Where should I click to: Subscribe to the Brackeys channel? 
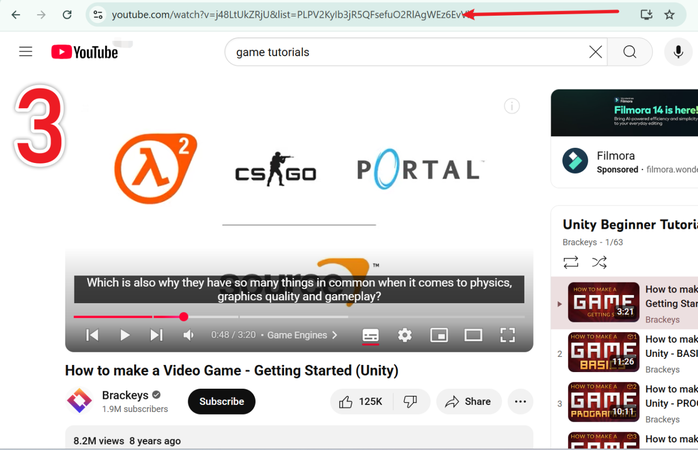coord(221,402)
